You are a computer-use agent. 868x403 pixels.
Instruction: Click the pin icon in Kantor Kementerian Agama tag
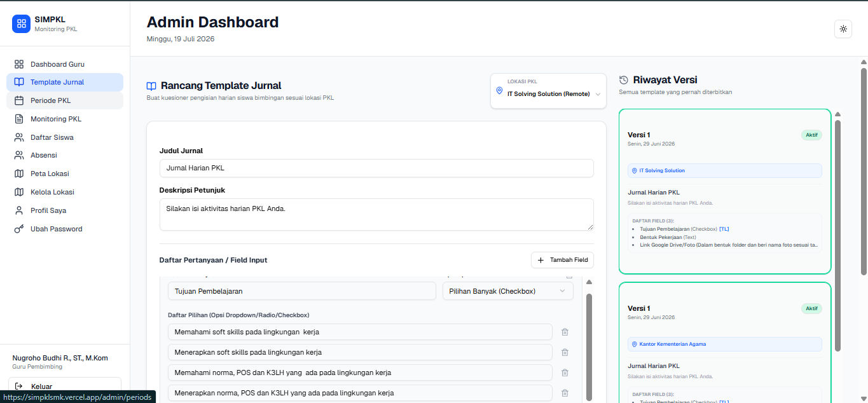pyautogui.click(x=635, y=344)
